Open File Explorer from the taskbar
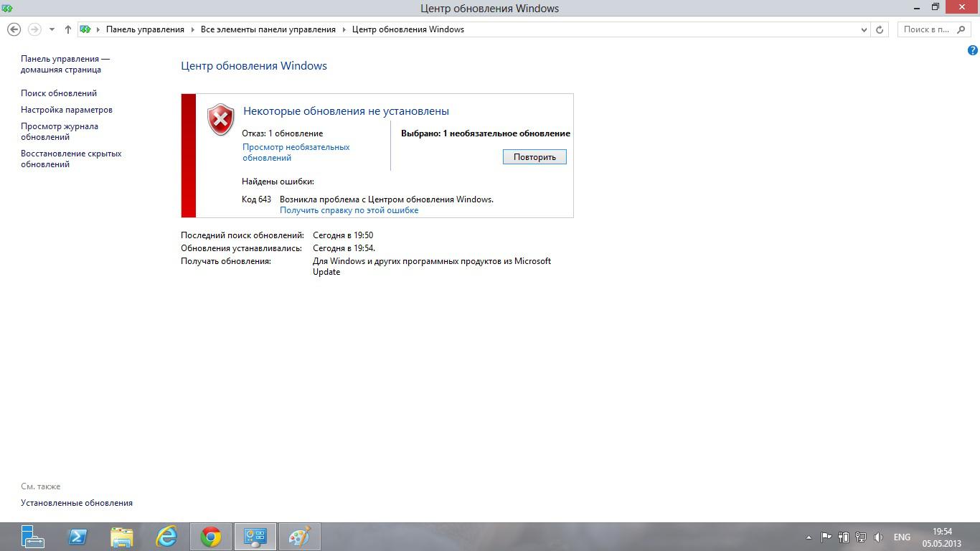 click(x=122, y=537)
